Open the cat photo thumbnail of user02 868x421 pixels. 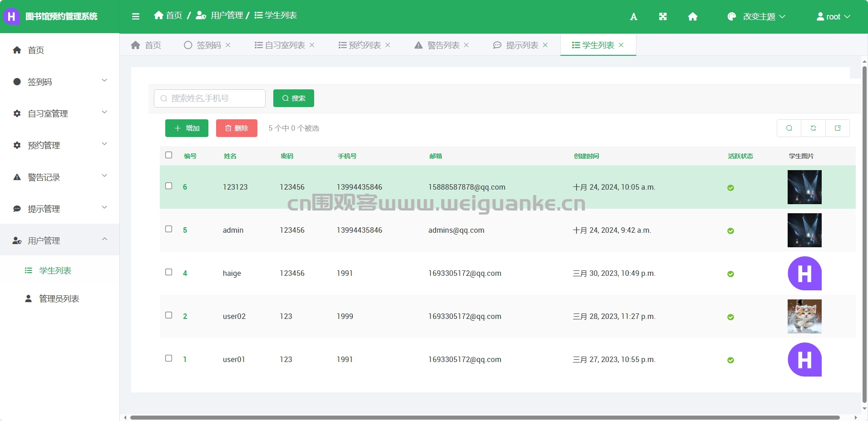point(804,316)
